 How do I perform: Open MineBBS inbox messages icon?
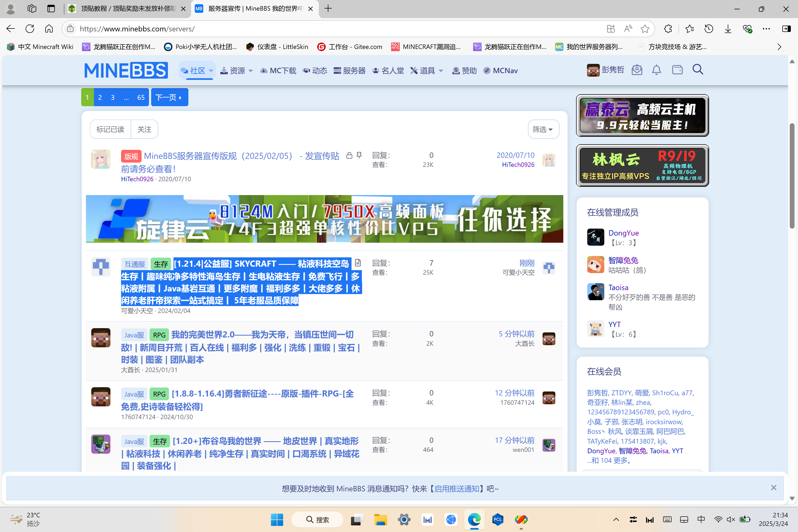coord(637,70)
